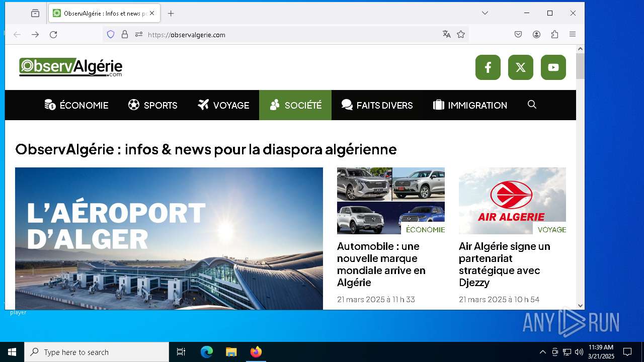Click the page headline 'ObservAlgérie : infos & news'
The height and width of the screenshot is (362, 644).
click(206, 149)
